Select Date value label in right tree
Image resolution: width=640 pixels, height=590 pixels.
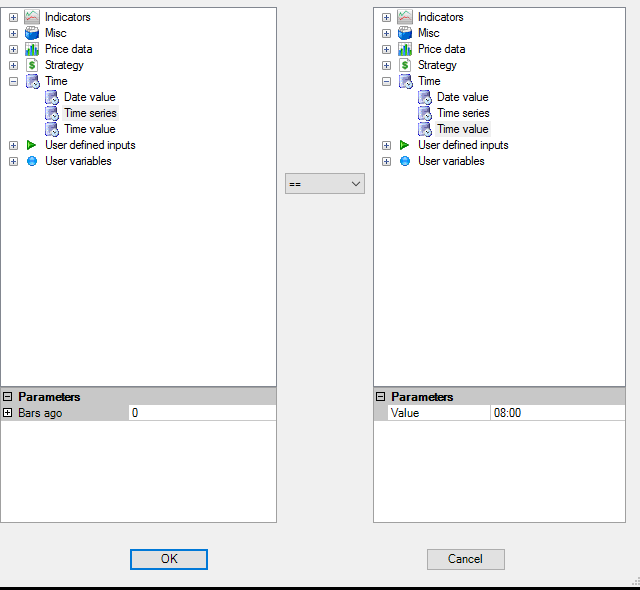pos(463,97)
